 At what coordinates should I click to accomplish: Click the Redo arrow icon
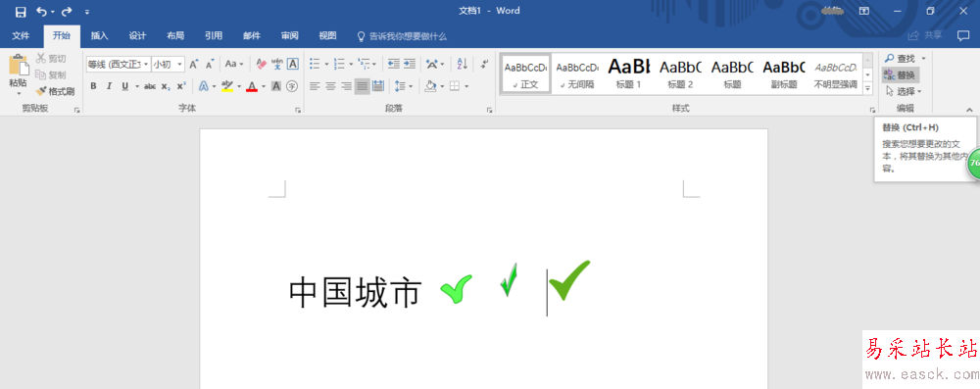pyautogui.click(x=67, y=11)
